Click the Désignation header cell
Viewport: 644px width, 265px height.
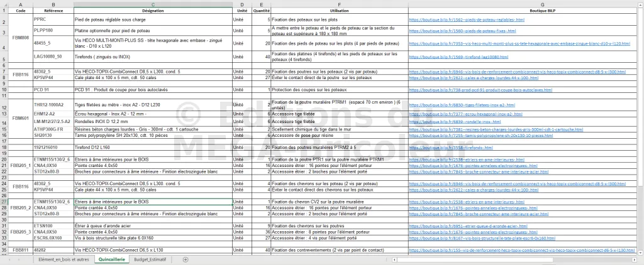[153, 11]
